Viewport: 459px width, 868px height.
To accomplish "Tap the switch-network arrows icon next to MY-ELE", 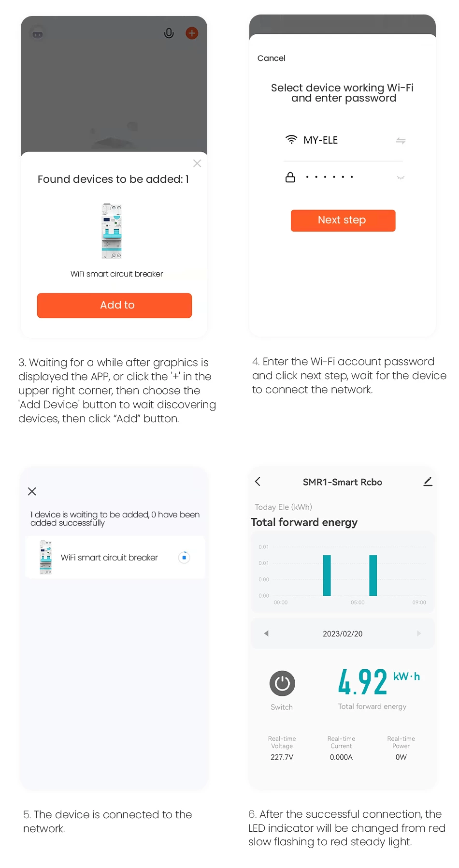I will (401, 141).
